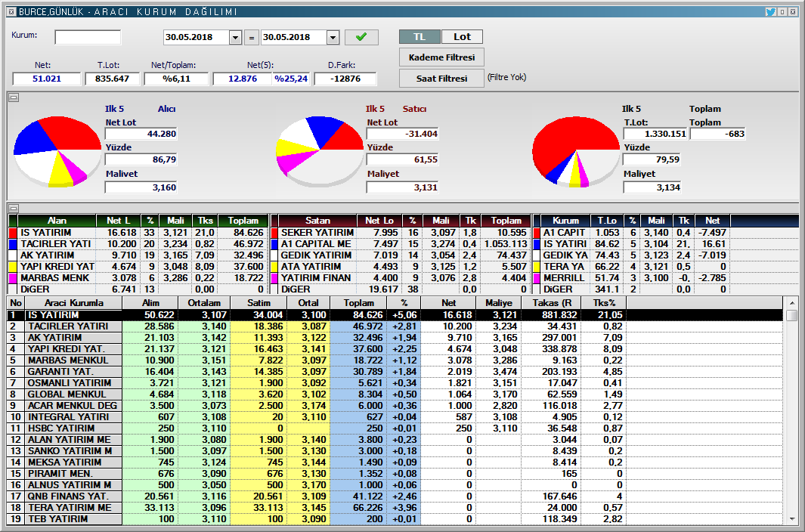Collapse the pie charts panel
This screenshot has height=532, width=805.
(14, 97)
